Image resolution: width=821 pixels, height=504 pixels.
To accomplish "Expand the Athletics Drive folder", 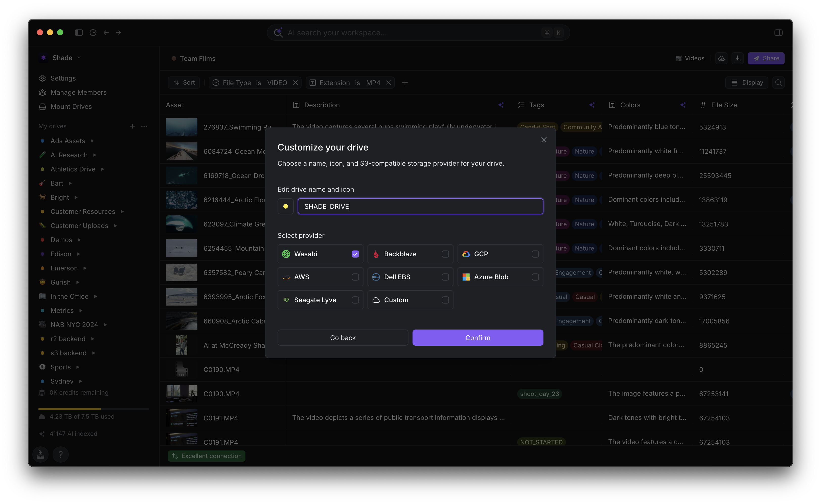I will pyautogui.click(x=102, y=169).
